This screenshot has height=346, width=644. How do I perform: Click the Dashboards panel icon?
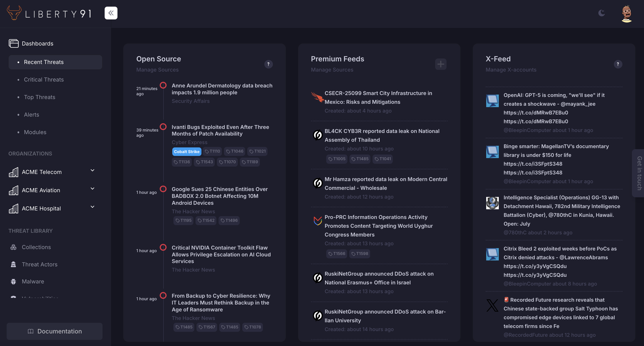click(x=14, y=43)
